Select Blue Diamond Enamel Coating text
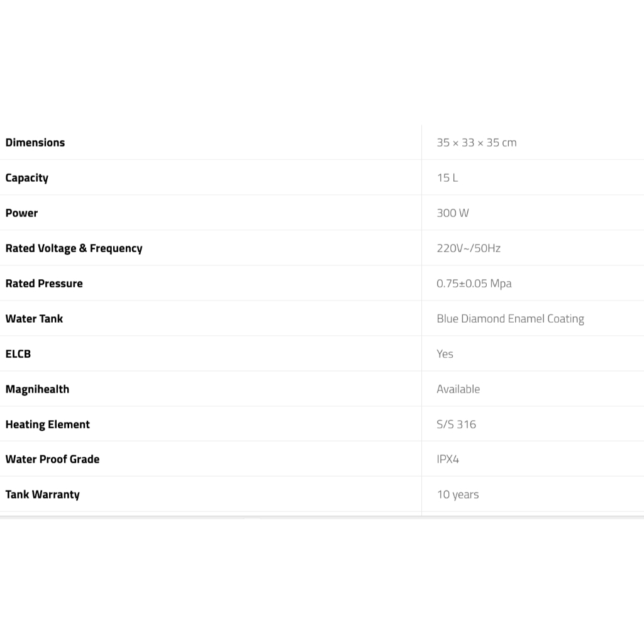The width and height of the screenshot is (644, 644). [510, 319]
